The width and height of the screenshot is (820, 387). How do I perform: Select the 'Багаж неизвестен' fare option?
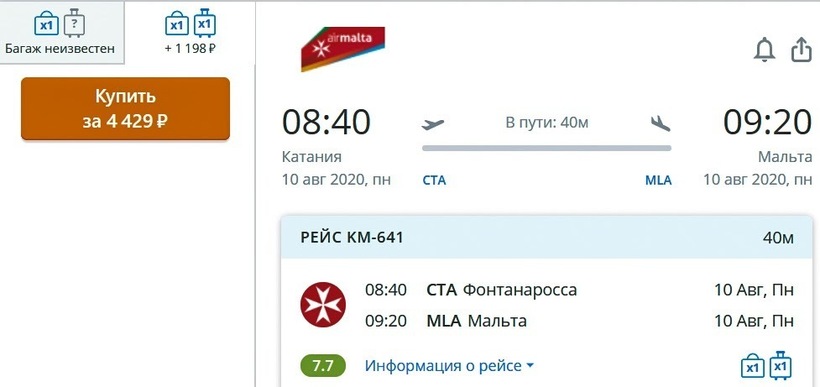[61, 32]
